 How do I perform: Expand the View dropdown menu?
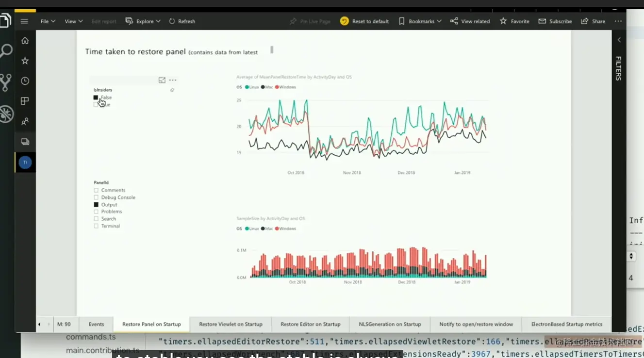[x=74, y=21]
